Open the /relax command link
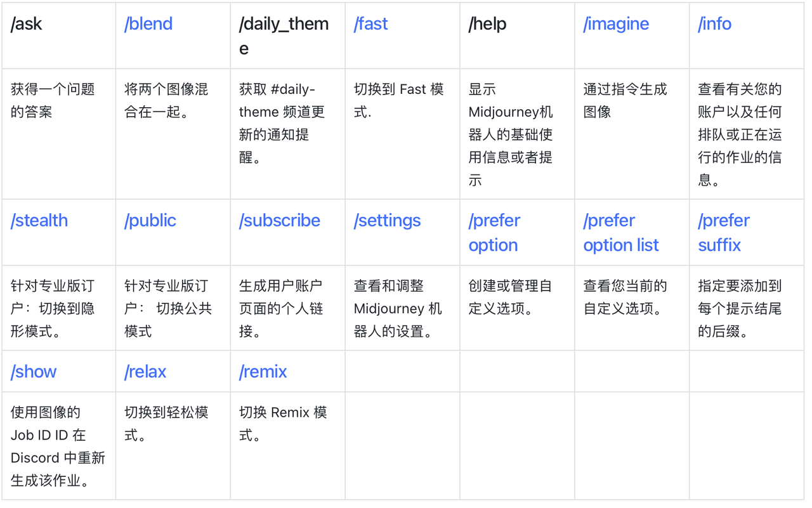The image size is (812, 508). [145, 372]
